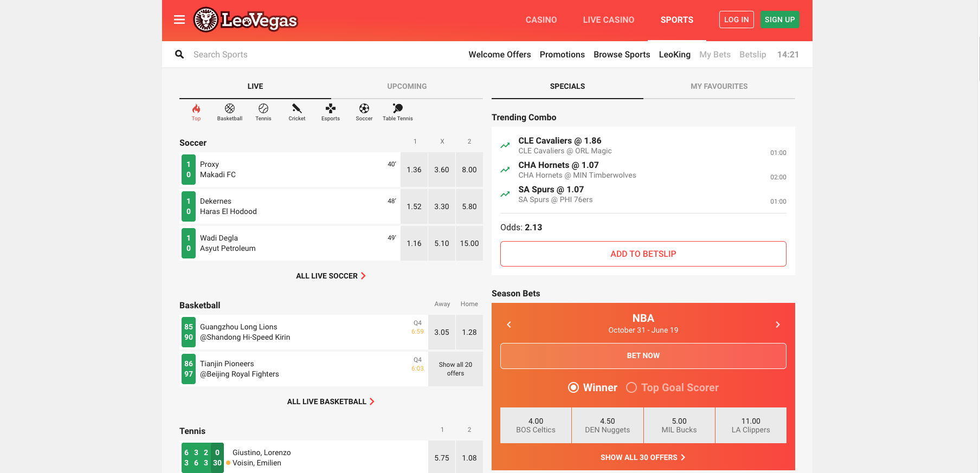Open Dekernes vs Haras El Hodood match
This screenshot has width=980, height=473.
(x=290, y=206)
